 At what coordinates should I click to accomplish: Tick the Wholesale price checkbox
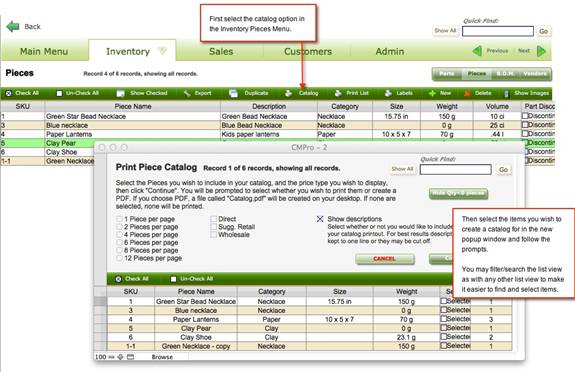213,235
